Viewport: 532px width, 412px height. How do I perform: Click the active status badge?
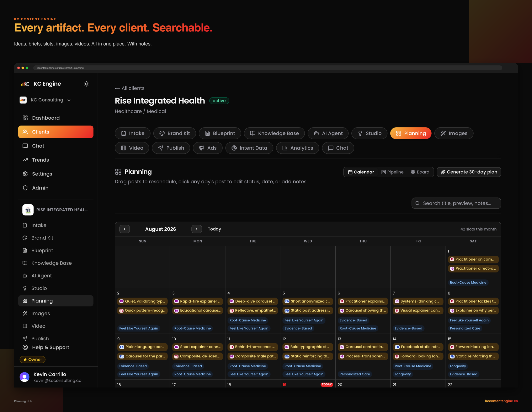(219, 101)
